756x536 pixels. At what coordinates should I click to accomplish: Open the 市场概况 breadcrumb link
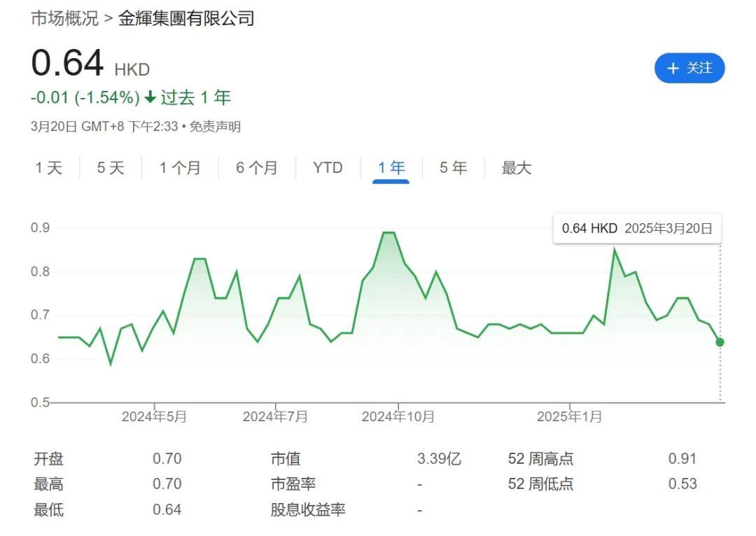(x=64, y=18)
